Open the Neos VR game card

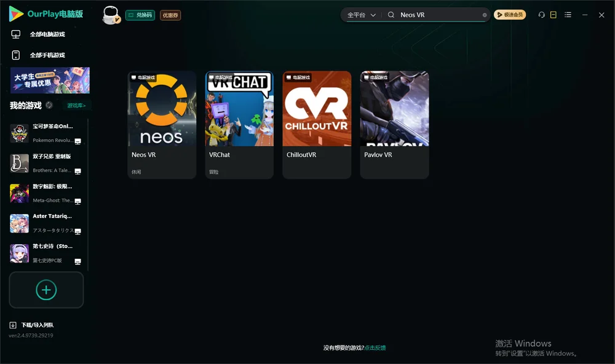click(162, 125)
